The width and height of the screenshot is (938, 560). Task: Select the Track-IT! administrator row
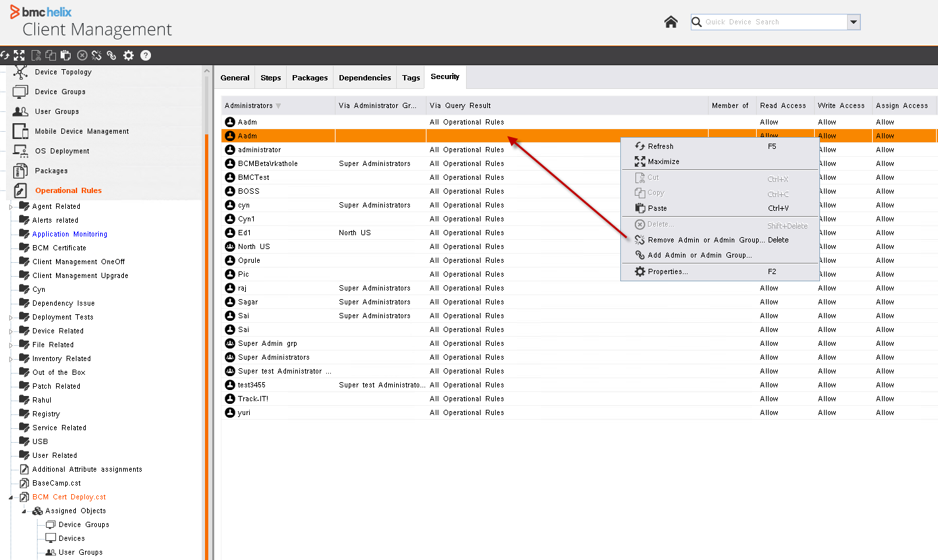click(x=579, y=399)
